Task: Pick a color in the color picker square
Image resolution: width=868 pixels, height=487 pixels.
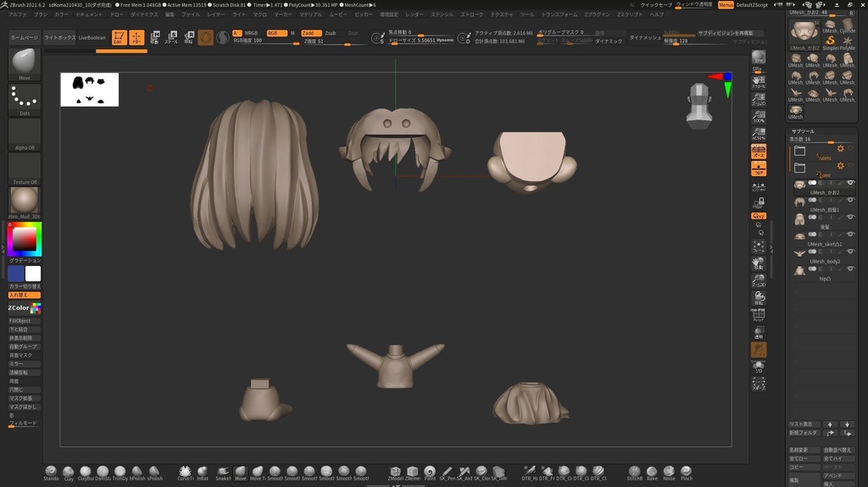Action: coord(25,241)
